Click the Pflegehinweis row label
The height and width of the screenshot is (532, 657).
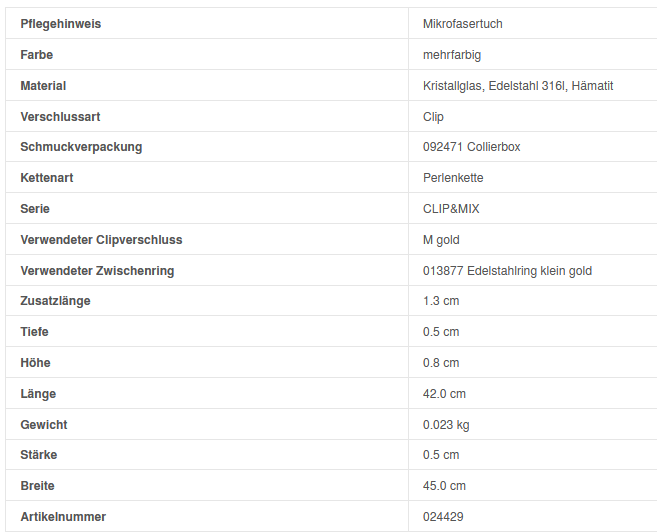(x=60, y=24)
